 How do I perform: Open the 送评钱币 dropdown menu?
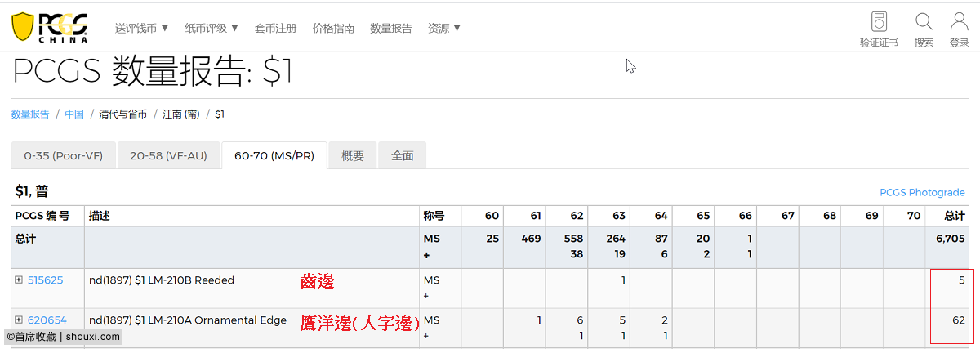(x=141, y=28)
